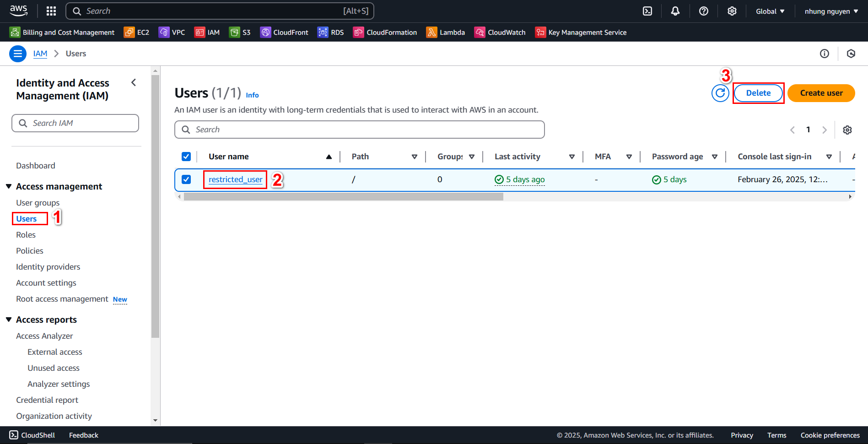Uncheck the restricted_user row checkbox
This screenshot has width=868, height=444.
tap(186, 179)
